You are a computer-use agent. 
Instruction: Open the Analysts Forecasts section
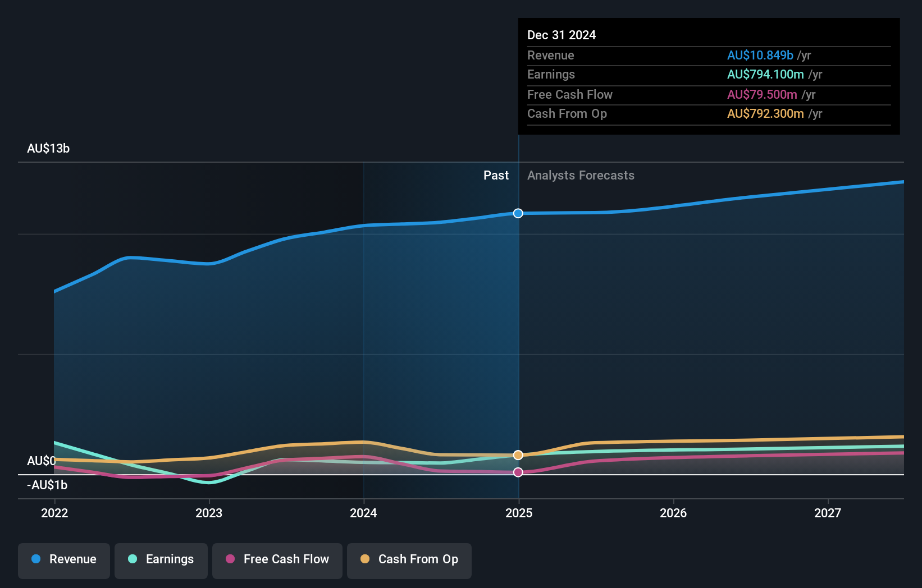click(x=581, y=175)
